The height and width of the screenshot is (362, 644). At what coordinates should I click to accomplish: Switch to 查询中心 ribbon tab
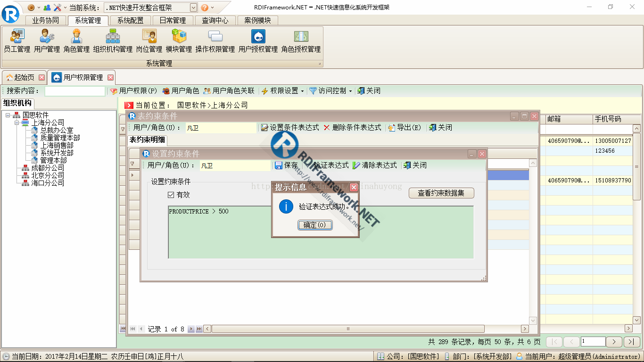coord(215,20)
